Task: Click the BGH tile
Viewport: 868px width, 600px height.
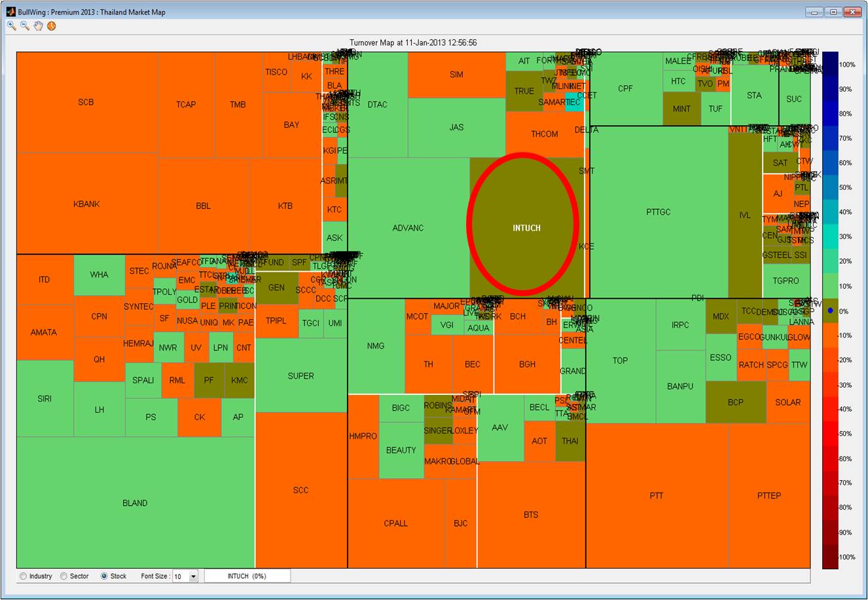Action: [x=527, y=364]
